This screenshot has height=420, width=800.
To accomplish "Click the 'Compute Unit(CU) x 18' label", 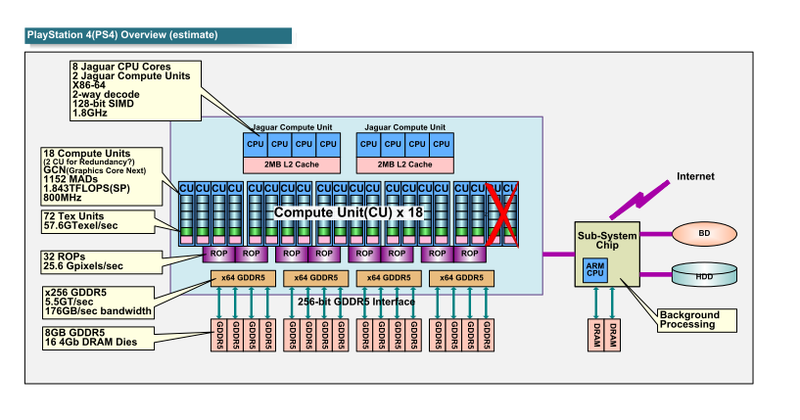I will point(348,212).
